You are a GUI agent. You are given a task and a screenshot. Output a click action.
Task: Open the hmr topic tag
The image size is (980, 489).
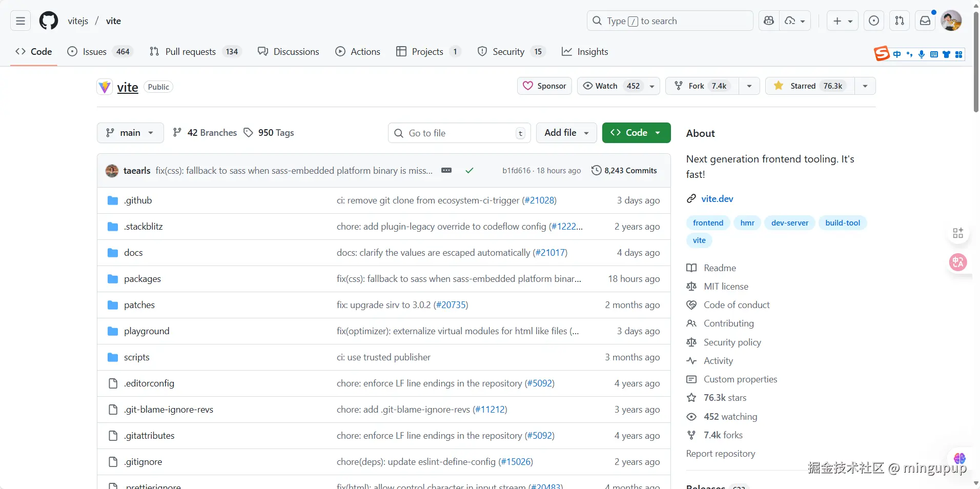747,223
